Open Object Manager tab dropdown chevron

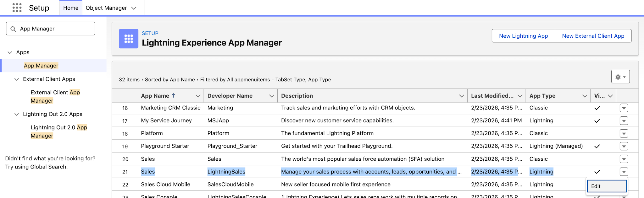(134, 8)
